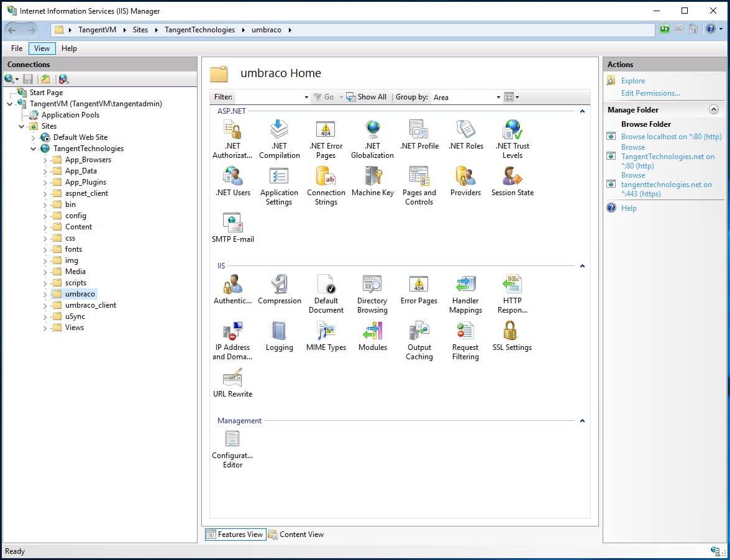Click in the Filter text field
The height and width of the screenshot is (560, 730).
[268, 97]
